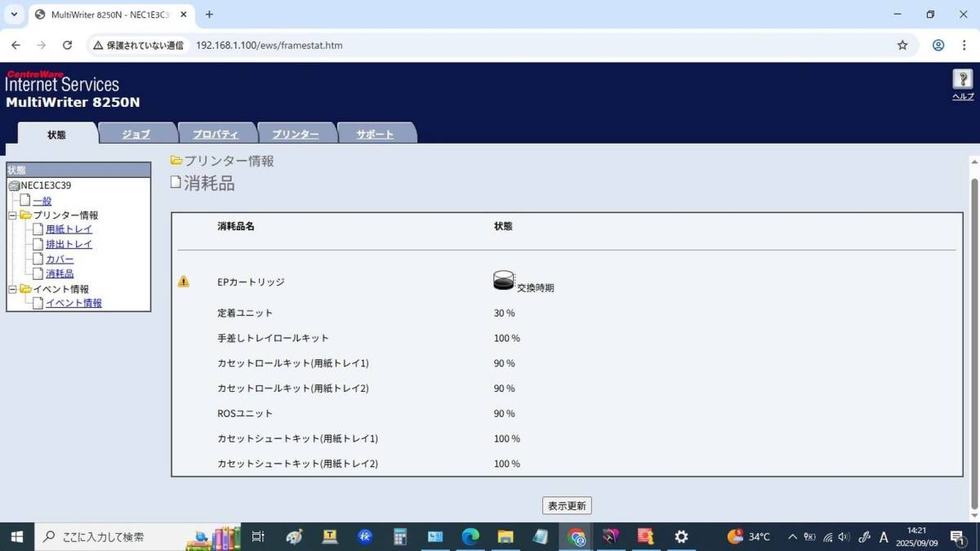
Task: Open the 用紙トレイ link
Action: pyautogui.click(x=69, y=229)
